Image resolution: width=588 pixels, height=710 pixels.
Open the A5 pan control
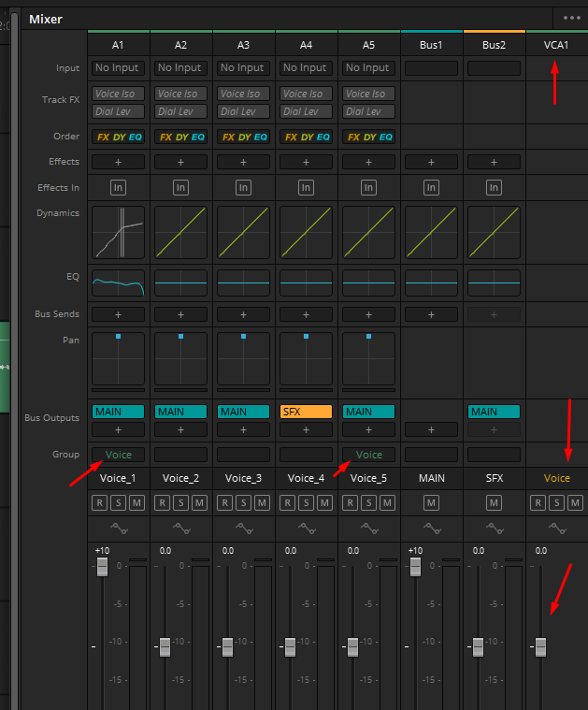[x=368, y=358]
